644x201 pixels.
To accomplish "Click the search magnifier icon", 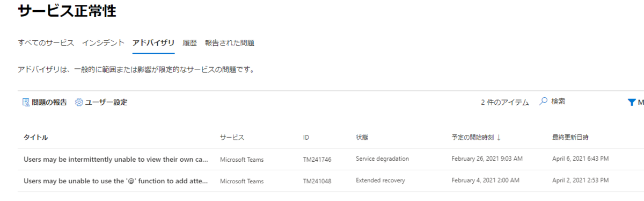I will tap(543, 101).
